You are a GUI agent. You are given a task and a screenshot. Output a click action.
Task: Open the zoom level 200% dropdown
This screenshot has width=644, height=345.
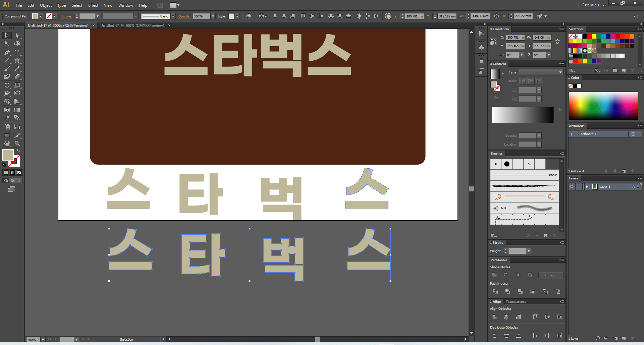[43, 340]
